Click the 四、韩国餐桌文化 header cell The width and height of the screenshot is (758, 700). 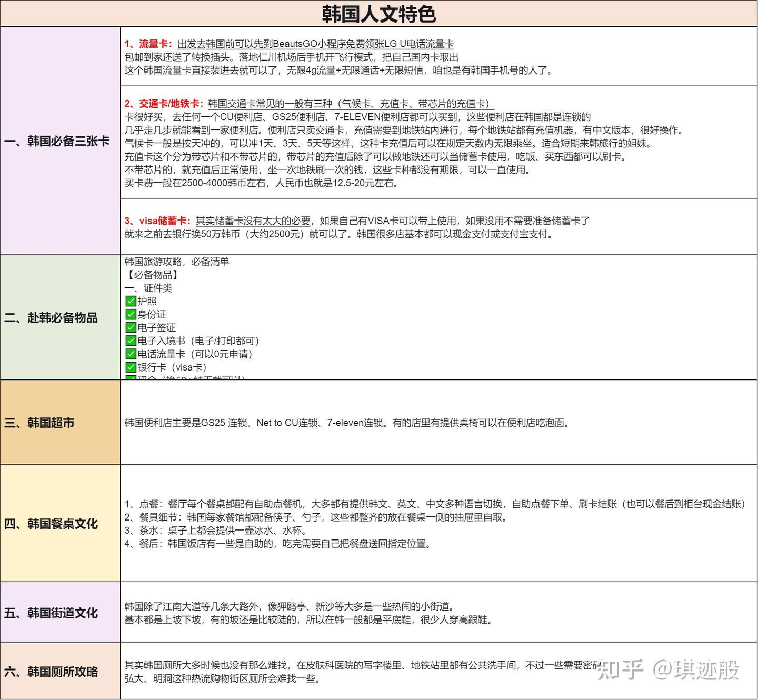61,523
